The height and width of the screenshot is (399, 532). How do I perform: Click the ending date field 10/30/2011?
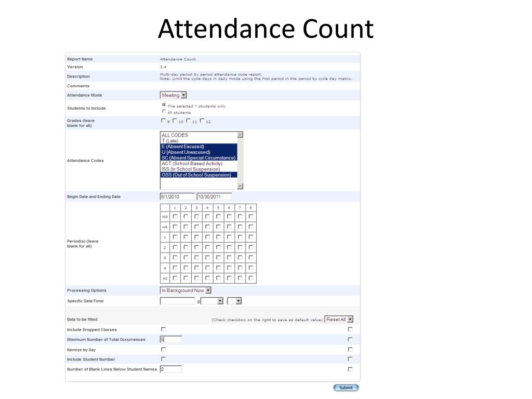[214, 196]
